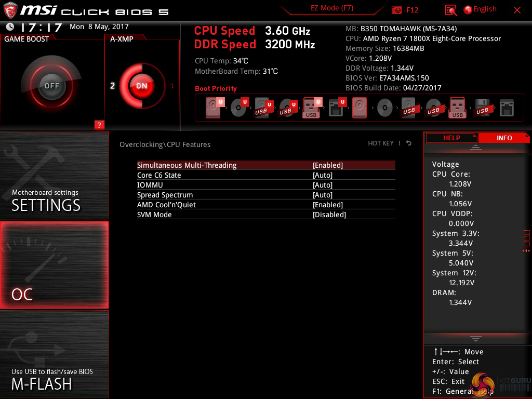
Task: Select the IOMMU label
Action: point(150,185)
